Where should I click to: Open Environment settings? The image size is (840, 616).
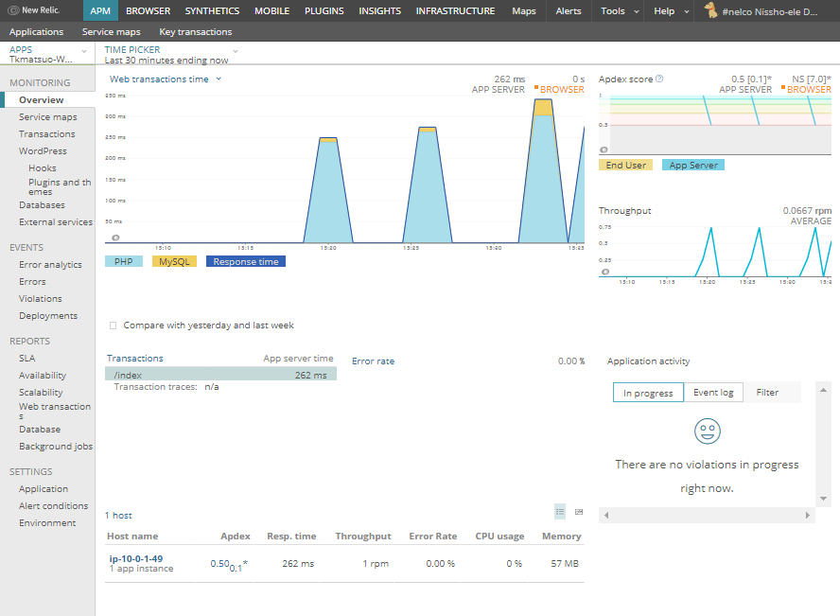tap(47, 523)
